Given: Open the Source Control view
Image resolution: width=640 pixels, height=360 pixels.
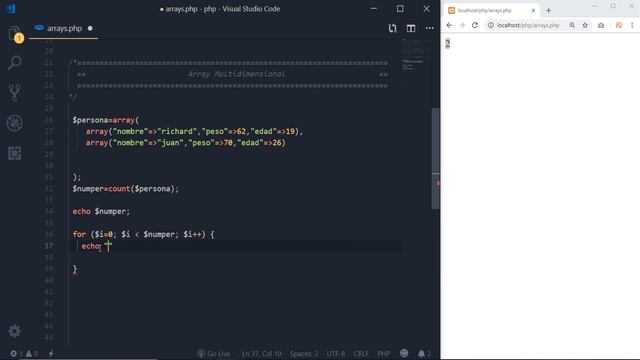Looking at the screenshot, I should pos(15,93).
